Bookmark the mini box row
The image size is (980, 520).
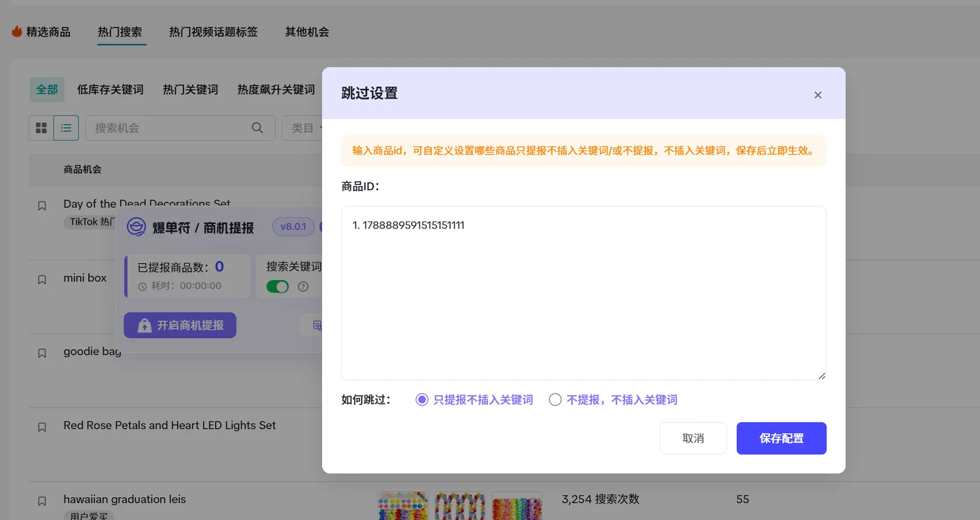(x=42, y=280)
